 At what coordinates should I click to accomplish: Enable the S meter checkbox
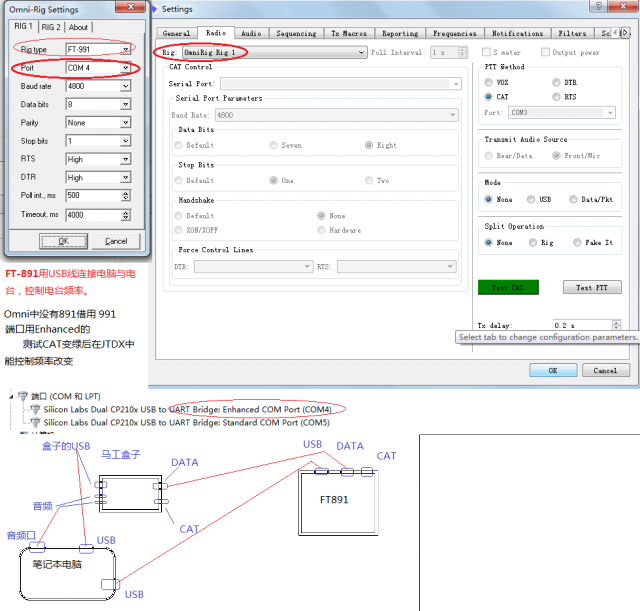[x=486, y=52]
